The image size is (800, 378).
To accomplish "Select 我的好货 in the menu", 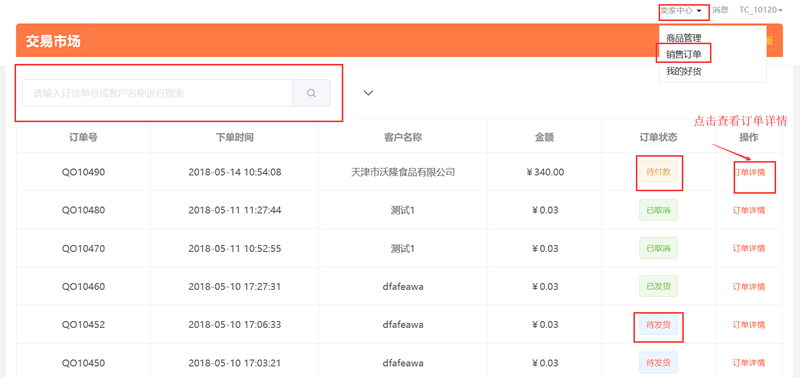I will pyautogui.click(x=684, y=71).
